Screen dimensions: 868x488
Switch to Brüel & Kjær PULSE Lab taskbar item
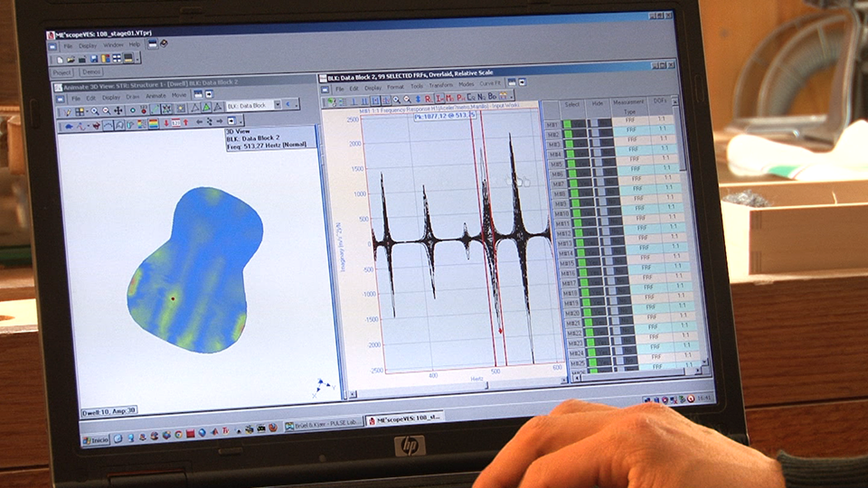tap(322, 425)
